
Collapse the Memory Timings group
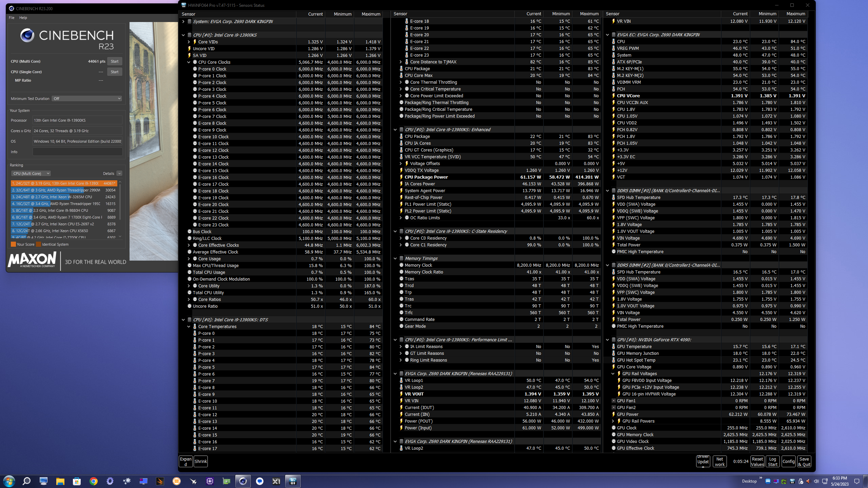[395, 258]
